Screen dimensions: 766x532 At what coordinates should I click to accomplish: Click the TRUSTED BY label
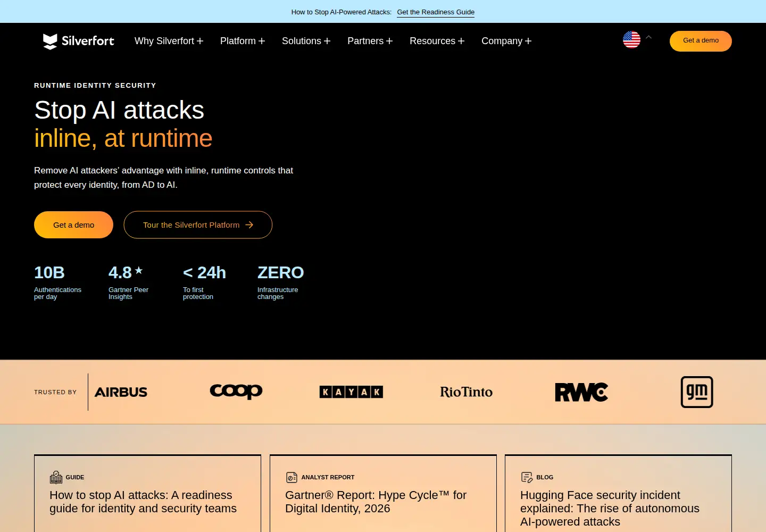(55, 392)
